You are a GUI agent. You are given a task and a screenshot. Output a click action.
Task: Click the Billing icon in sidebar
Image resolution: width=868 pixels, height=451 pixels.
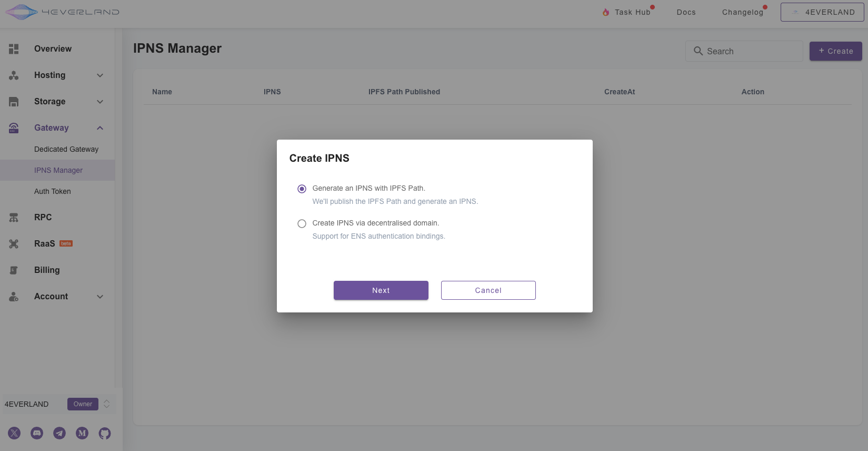(x=14, y=270)
